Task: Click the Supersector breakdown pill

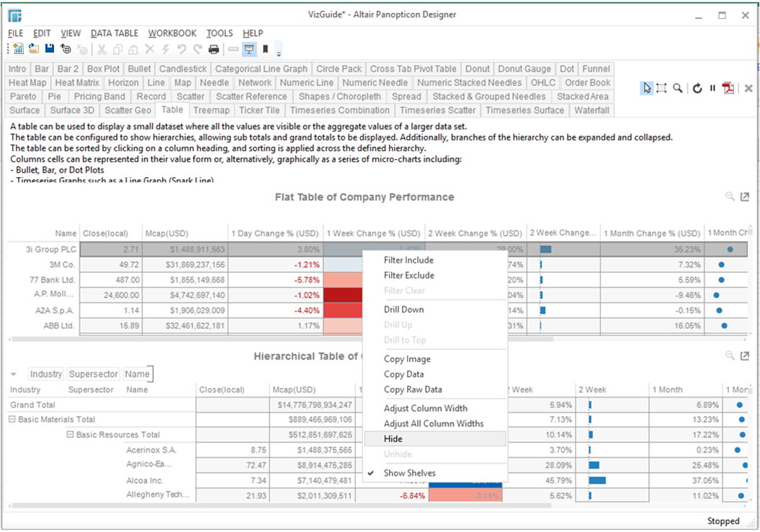Action: click(94, 374)
